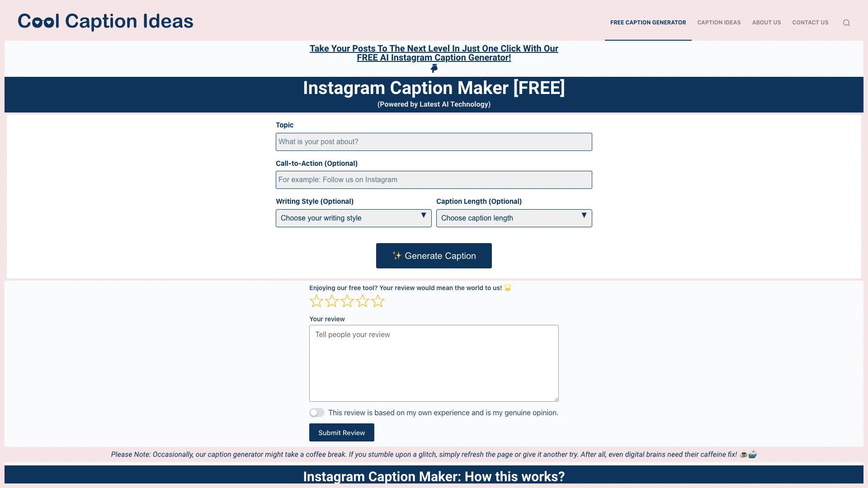Viewport: 868px width, 488px height.
Task: Click the thumbtack icon below the headline
Action: click(434, 69)
